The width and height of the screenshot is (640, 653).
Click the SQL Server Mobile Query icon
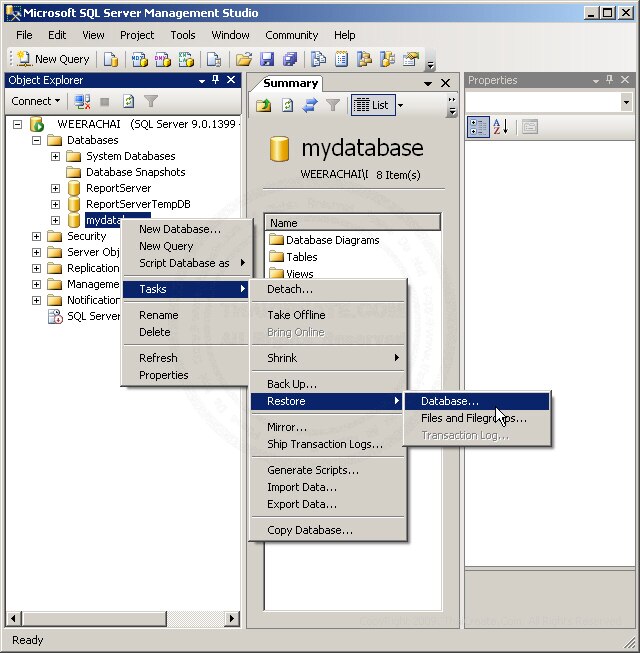214,59
